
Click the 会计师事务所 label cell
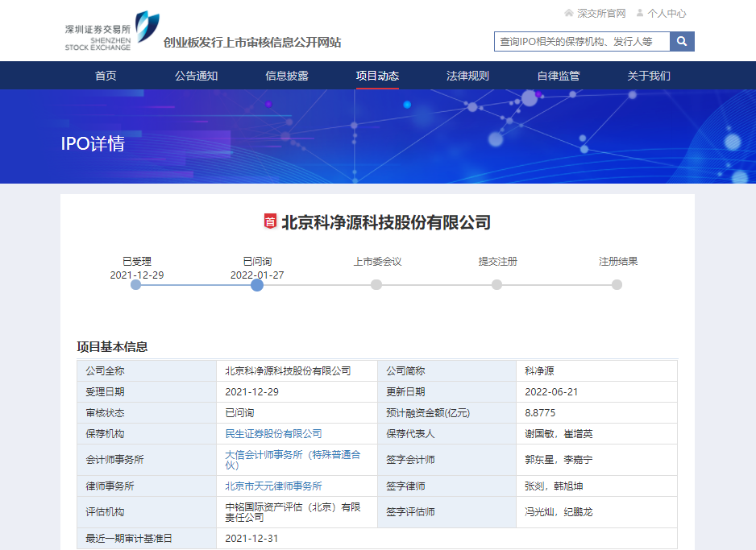click(147, 460)
